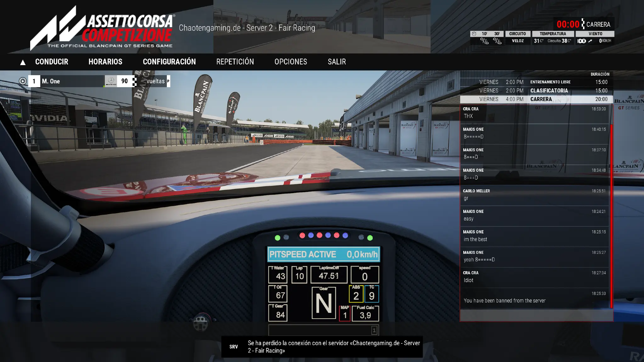Select the ENTRENAMIENTO LIBRE session row
Image resolution: width=644 pixels, height=362 pixels.
coord(536,82)
